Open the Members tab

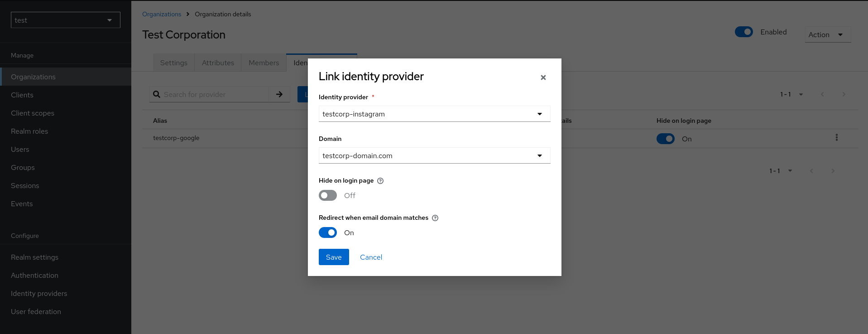[x=264, y=63]
